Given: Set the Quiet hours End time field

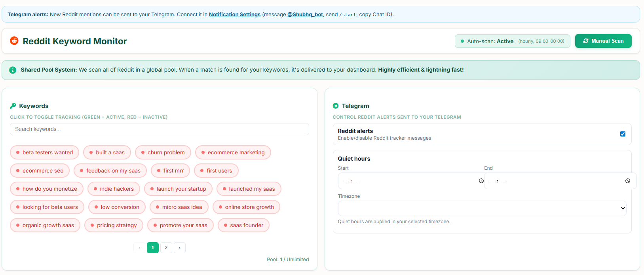Looking at the screenshot, I should click(x=560, y=181).
